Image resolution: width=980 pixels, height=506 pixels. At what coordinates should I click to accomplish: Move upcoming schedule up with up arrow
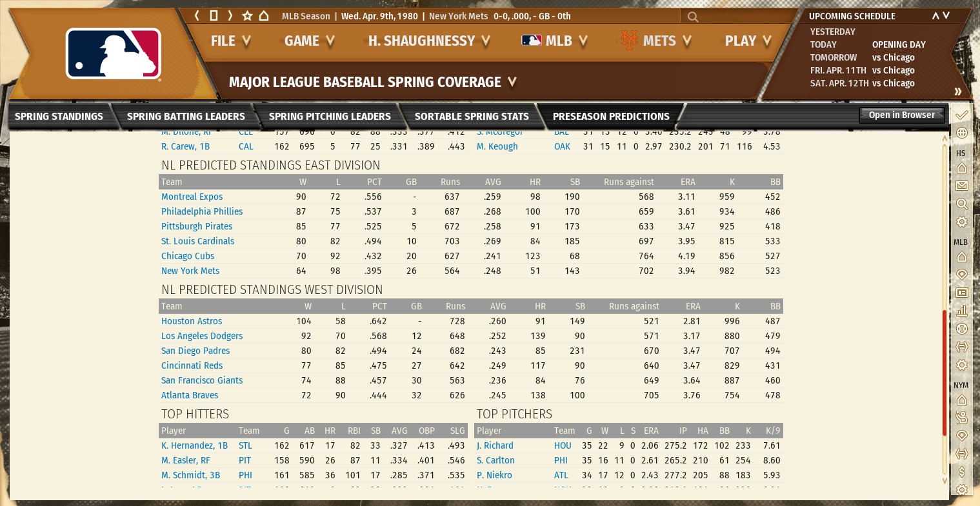935,15
